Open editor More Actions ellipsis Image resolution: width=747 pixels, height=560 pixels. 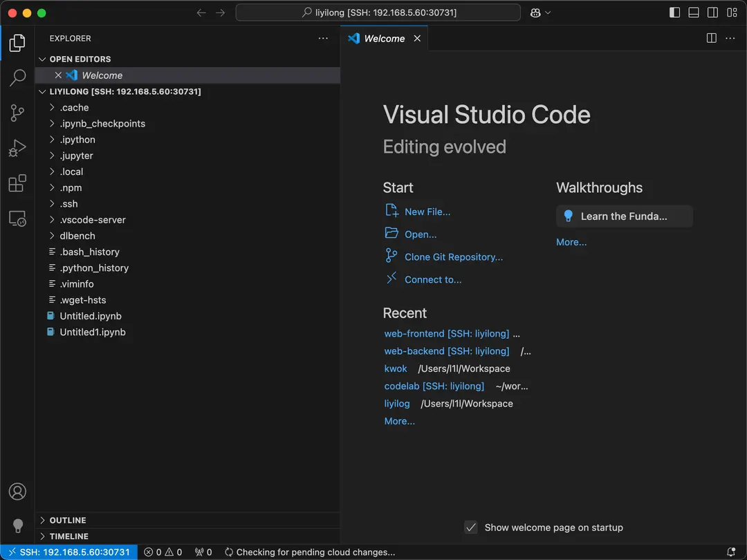pyautogui.click(x=730, y=38)
